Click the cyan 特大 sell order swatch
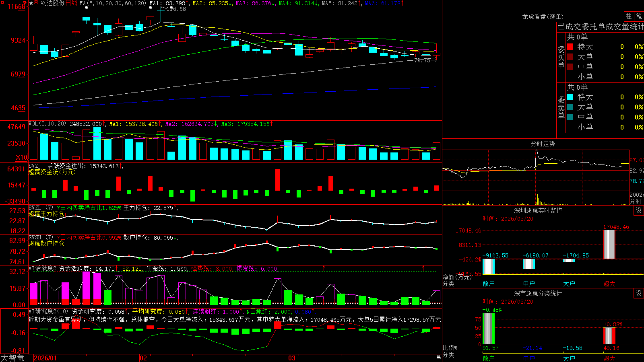This screenshot has width=644, height=362. pos(570,97)
